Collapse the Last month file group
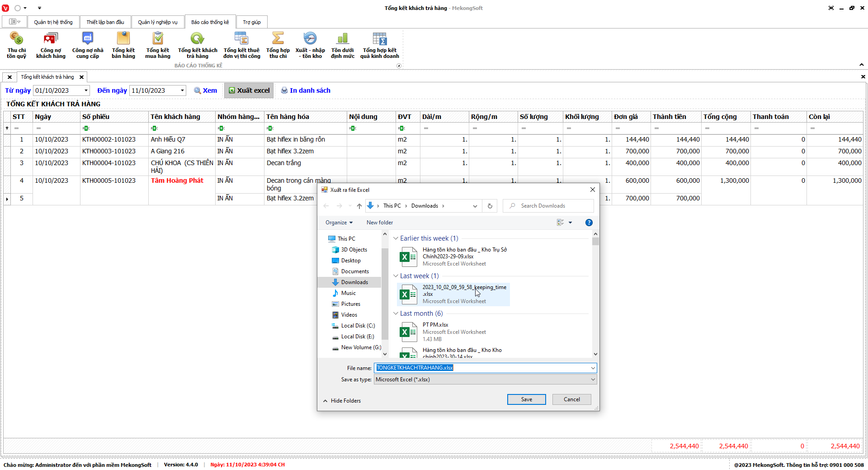 coord(396,313)
